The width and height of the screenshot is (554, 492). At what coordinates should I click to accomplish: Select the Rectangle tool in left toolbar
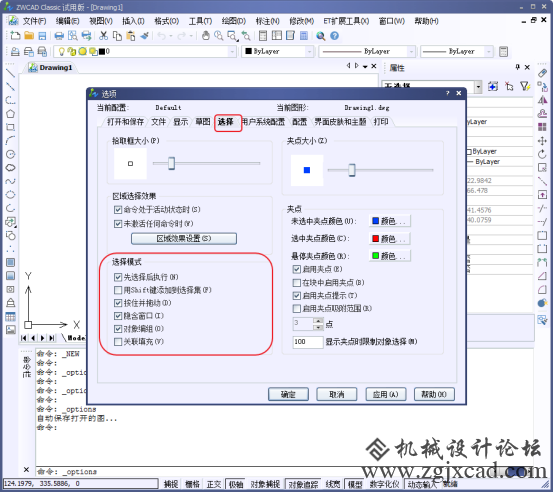coord(10,127)
